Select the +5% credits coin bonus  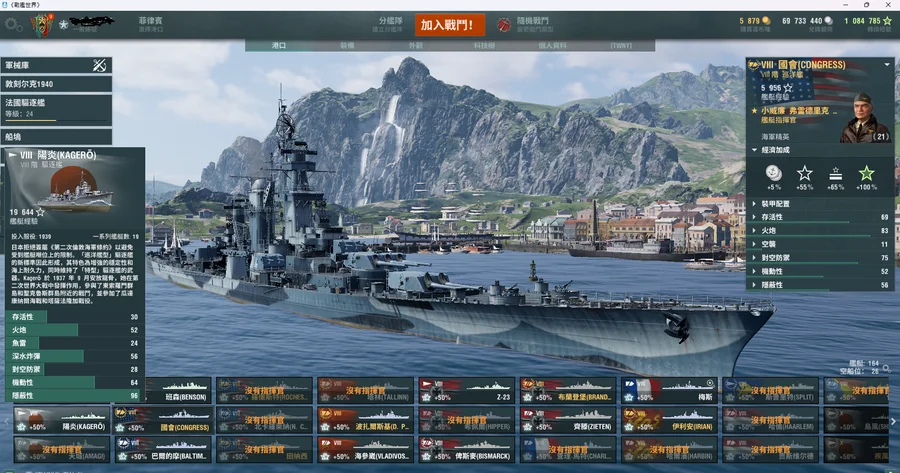[774, 173]
